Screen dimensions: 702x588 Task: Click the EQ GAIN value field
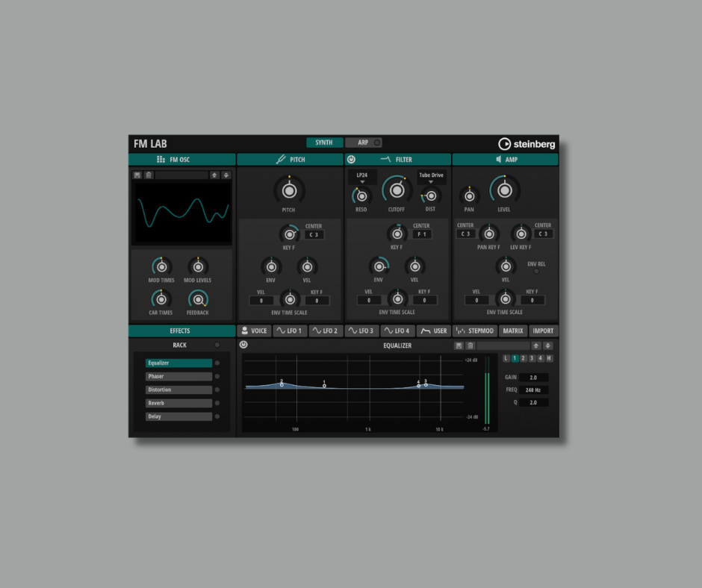pos(534,378)
